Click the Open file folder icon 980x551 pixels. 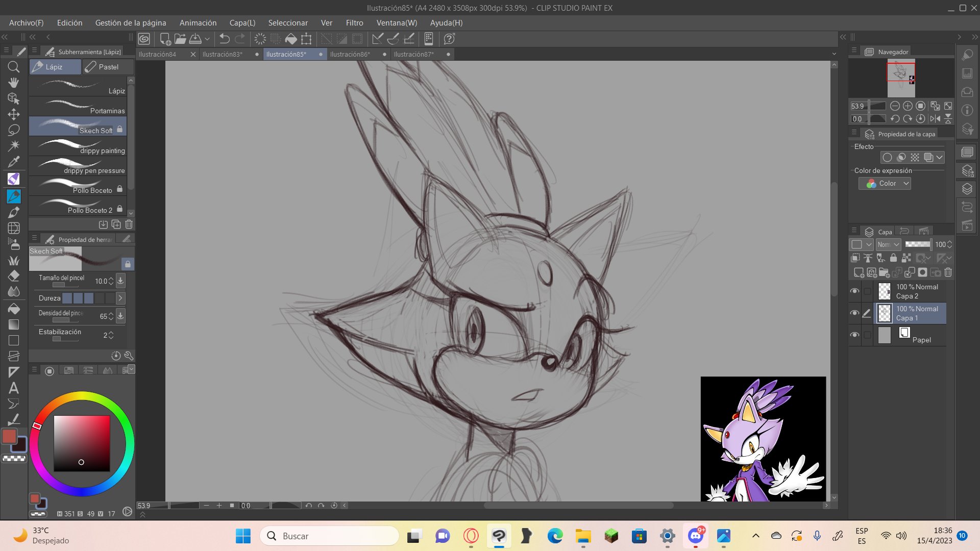(x=180, y=39)
